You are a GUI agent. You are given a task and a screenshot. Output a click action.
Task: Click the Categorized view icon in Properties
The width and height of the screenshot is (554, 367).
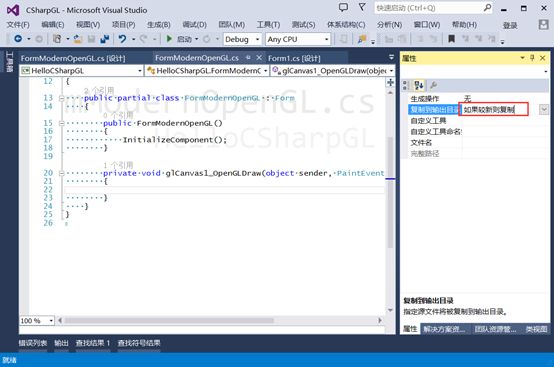(x=406, y=85)
